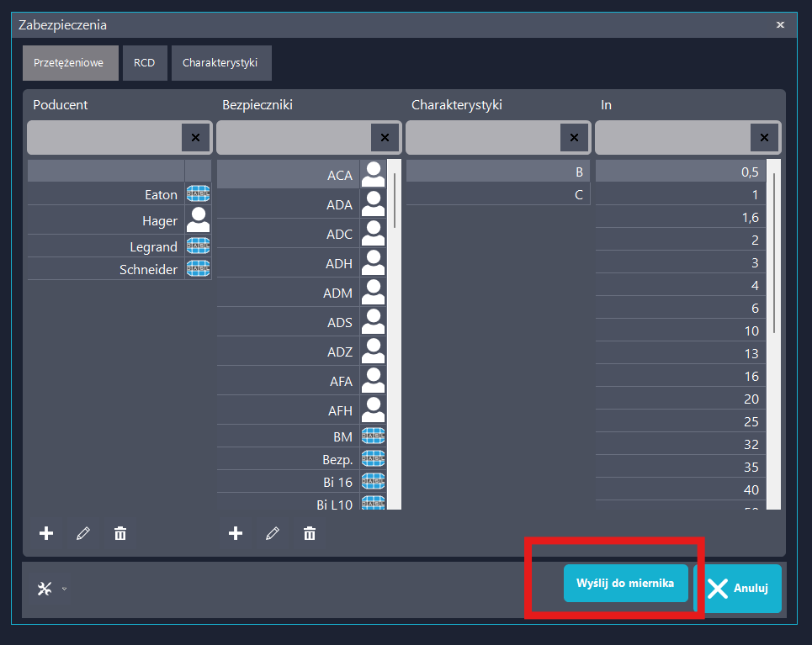Delete selected fuse with trash icon

pos(310,533)
